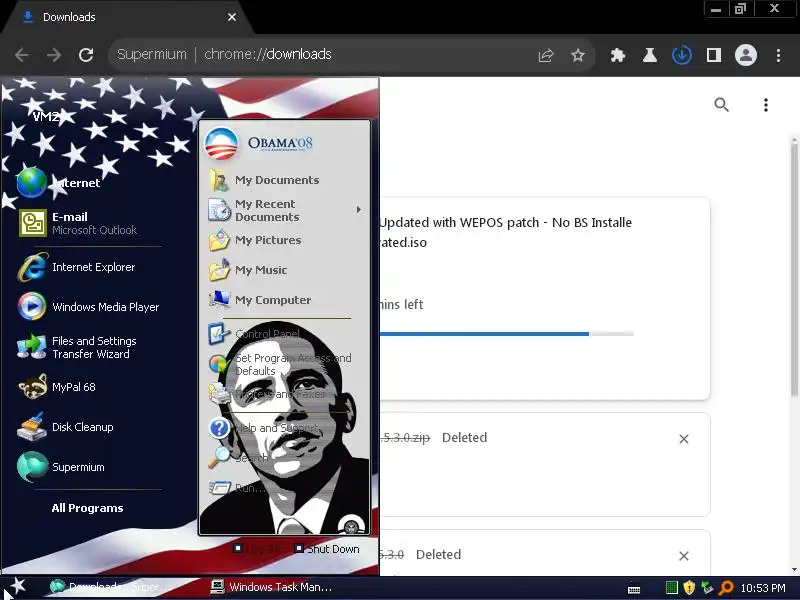Open Internet from the start menu
The image size is (800, 600).
(59, 183)
